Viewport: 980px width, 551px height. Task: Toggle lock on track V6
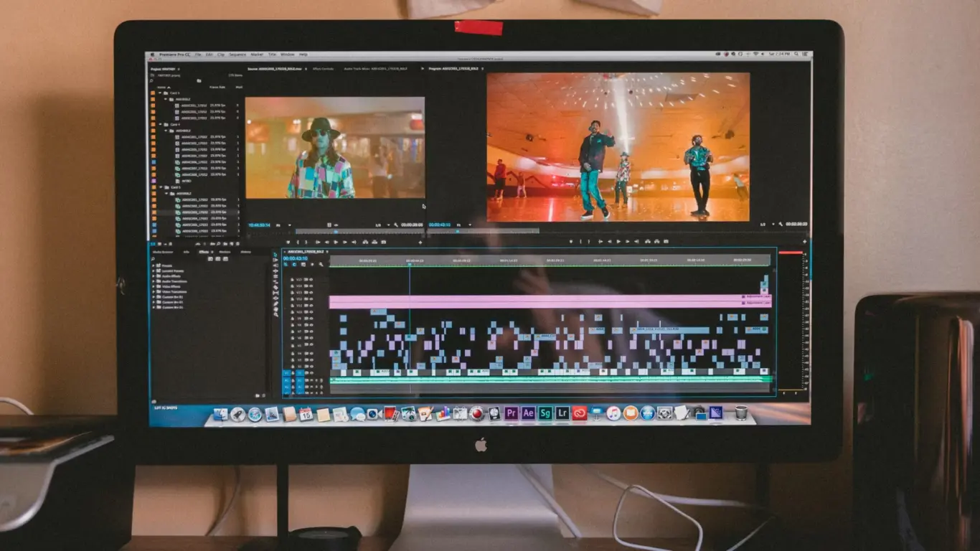(x=292, y=338)
